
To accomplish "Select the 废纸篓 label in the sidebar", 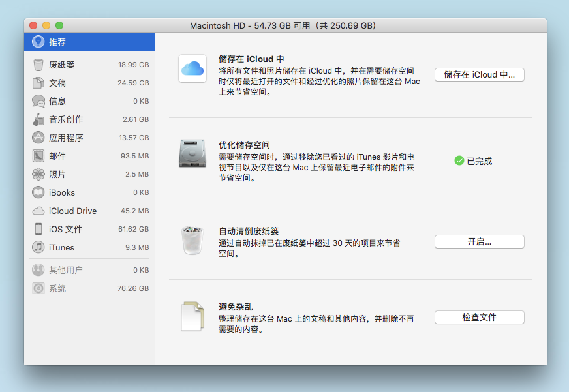I will (62, 65).
